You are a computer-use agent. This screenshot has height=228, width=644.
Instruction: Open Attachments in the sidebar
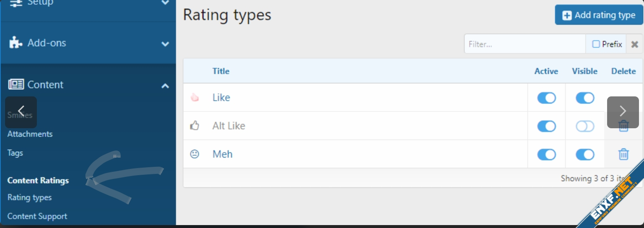point(30,134)
